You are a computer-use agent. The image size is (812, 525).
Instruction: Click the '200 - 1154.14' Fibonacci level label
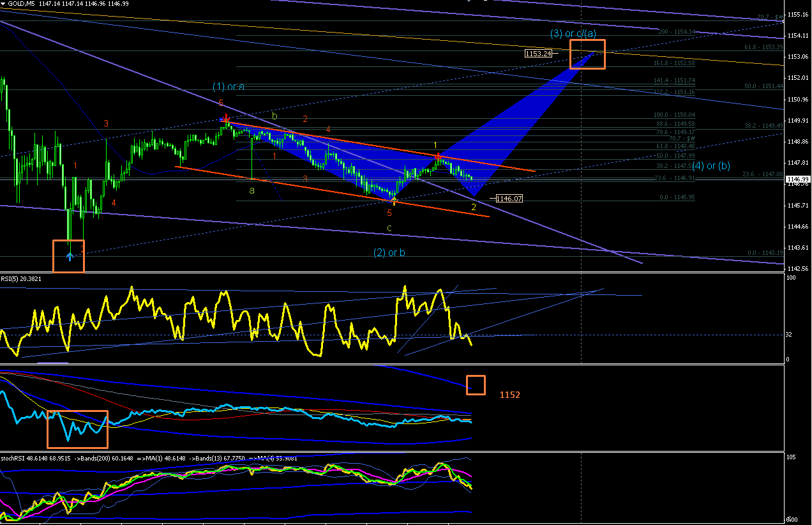[676, 31]
